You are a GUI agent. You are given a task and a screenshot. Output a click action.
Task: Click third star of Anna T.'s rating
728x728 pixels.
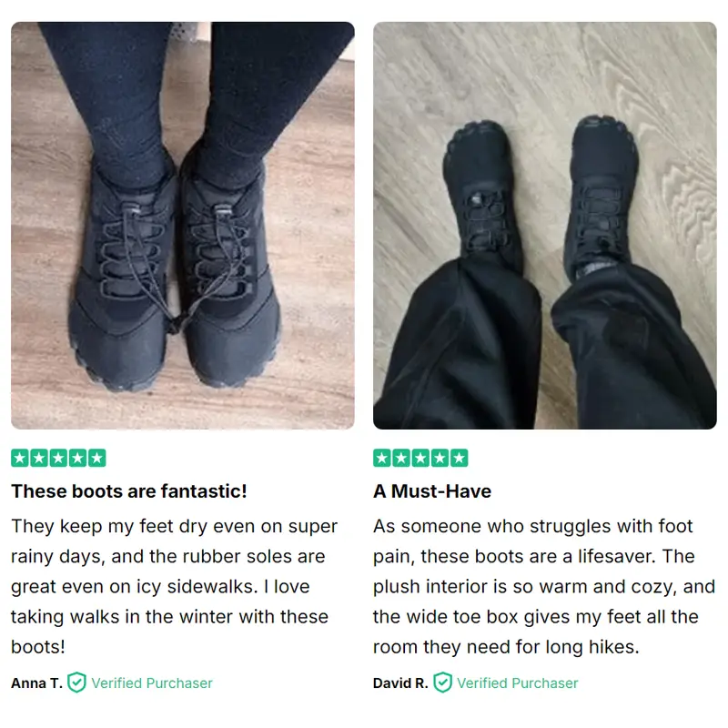pyautogui.click(x=58, y=459)
